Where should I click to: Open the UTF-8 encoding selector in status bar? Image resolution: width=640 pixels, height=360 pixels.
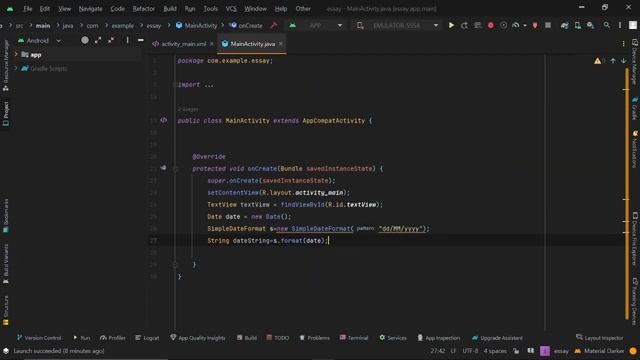pyautogui.click(x=470, y=351)
